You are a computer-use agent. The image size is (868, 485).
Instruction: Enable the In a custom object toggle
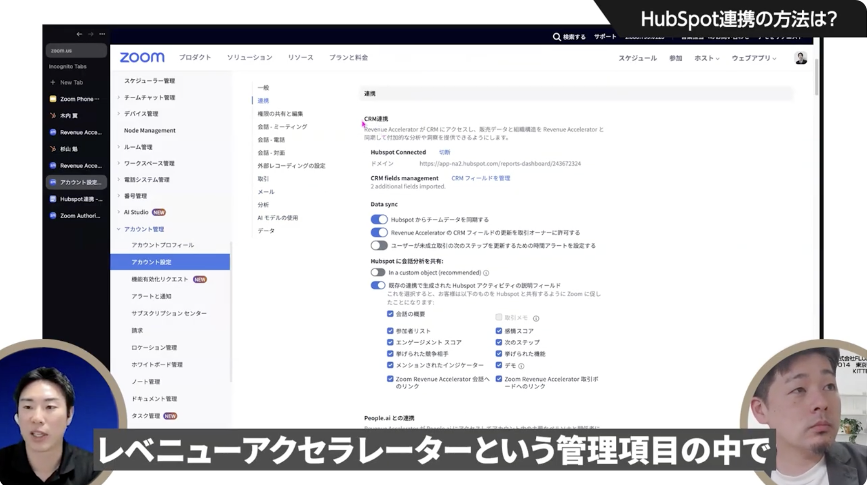(378, 273)
